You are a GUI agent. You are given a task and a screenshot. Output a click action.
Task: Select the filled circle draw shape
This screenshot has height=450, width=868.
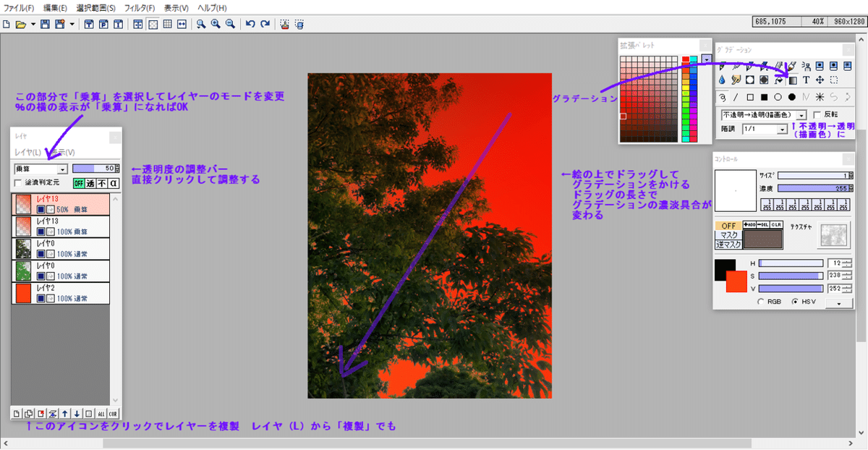click(792, 96)
